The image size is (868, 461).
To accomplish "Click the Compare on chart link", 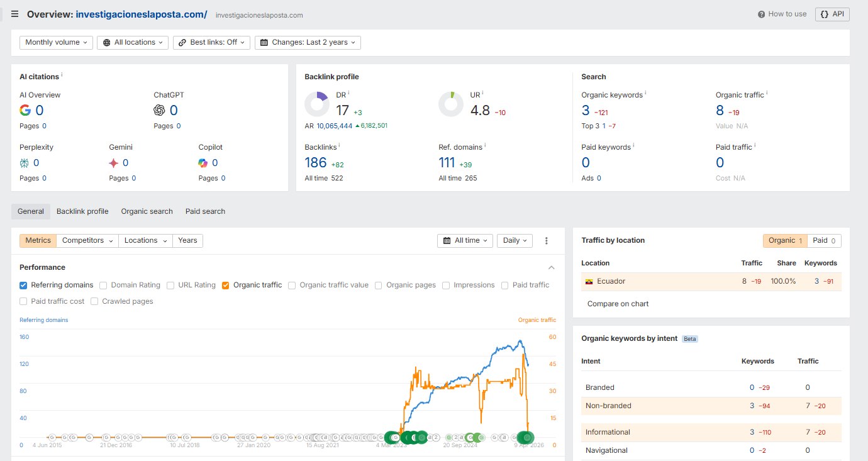I will tap(618, 304).
